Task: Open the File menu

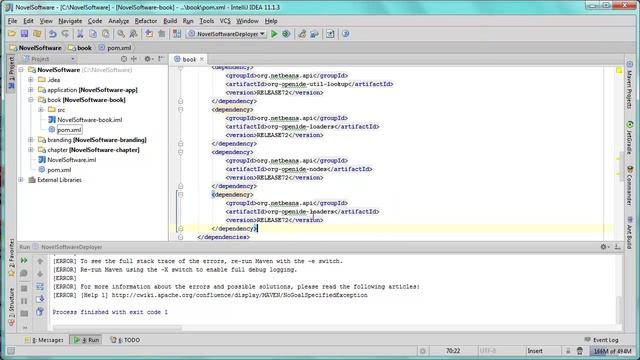Action: 12,21
